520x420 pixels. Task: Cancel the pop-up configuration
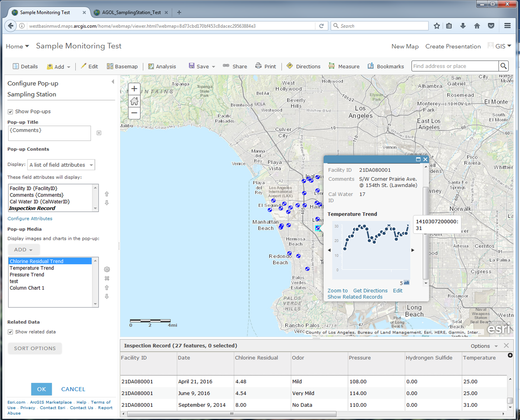click(x=73, y=389)
